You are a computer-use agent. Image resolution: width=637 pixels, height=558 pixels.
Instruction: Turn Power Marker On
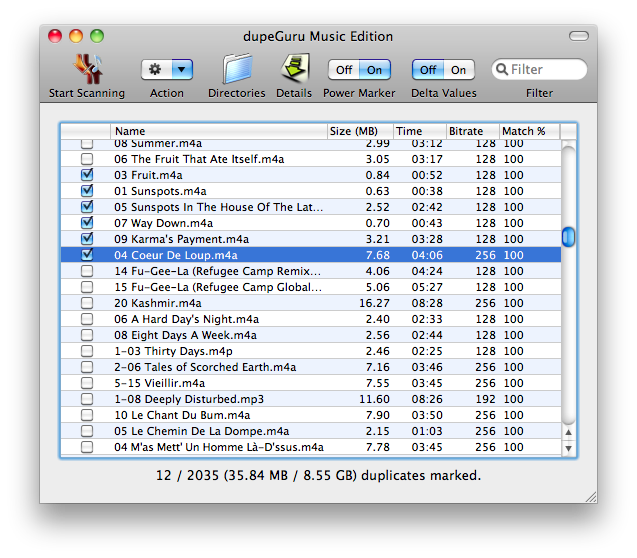pos(375,70)
